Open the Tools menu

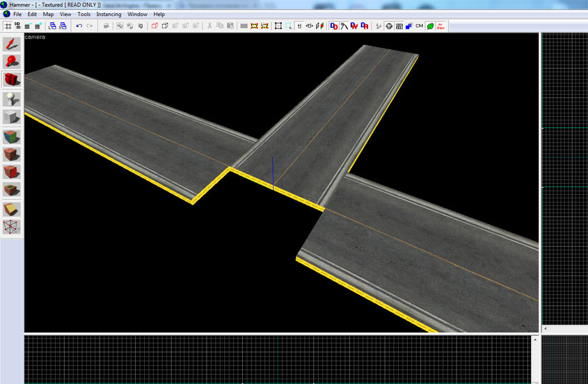point(84,14)
